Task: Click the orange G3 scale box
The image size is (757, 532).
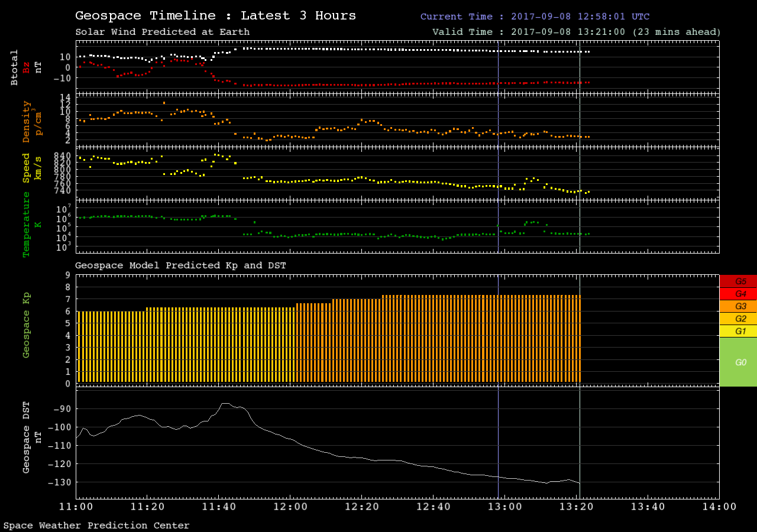Action: coord(738,306)
